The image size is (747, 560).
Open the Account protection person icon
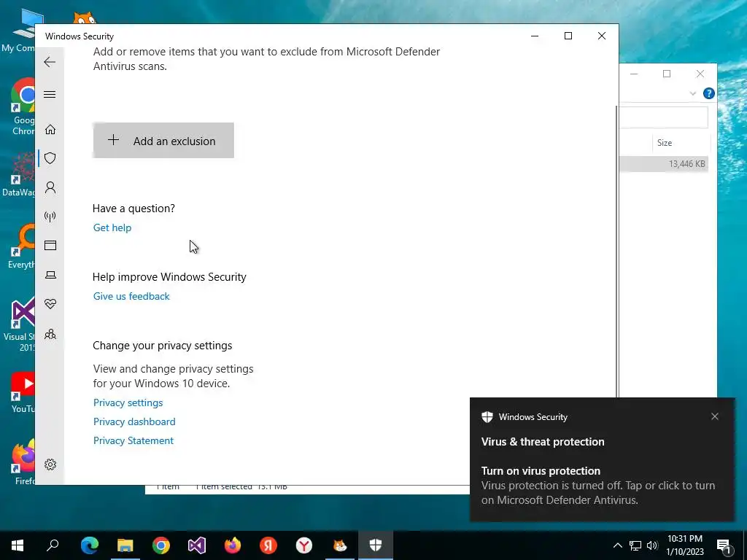pyautogui.click(x=50, y=187)
